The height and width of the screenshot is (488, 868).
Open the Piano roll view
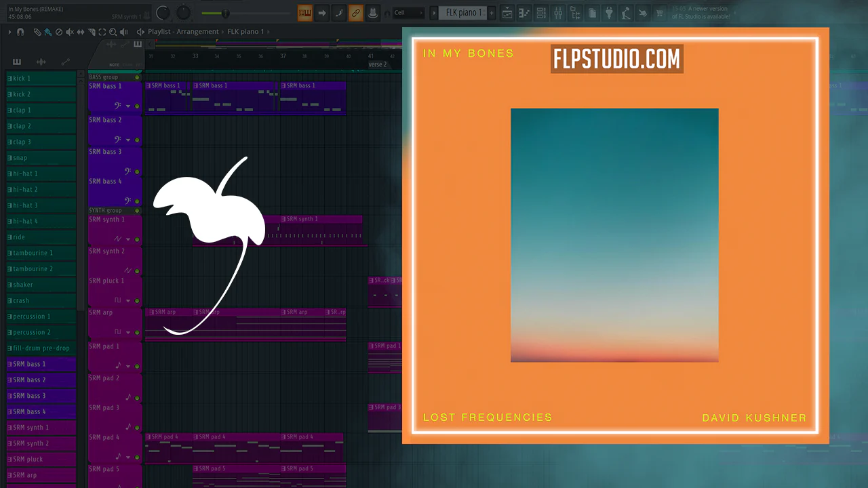[524, 13]
